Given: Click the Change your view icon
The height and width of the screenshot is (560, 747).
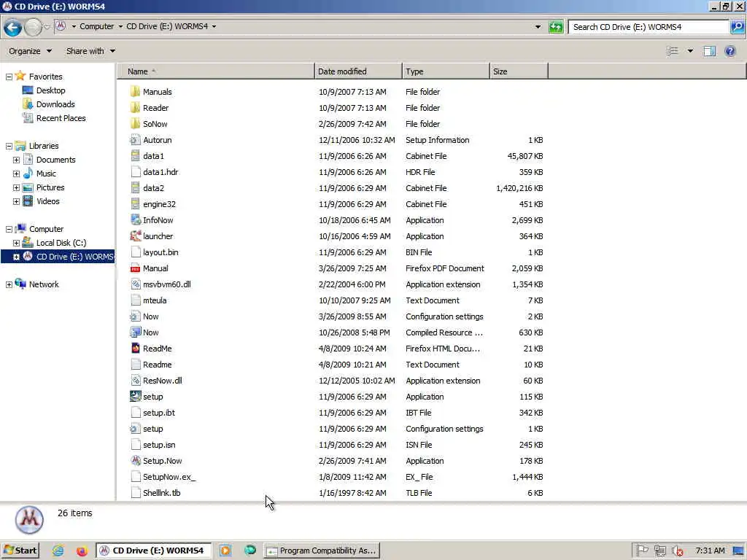Looking at the screenshot, I should point(672,51).
